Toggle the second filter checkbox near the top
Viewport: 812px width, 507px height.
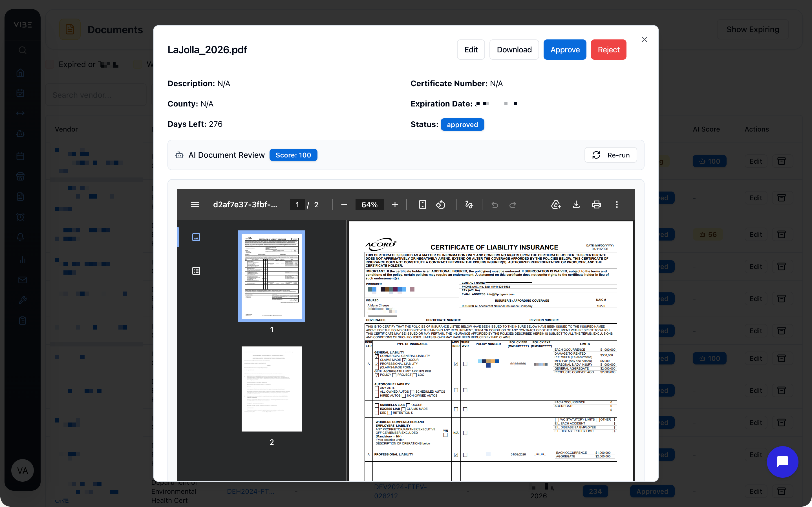pyautogui.click(x=137, y=64)
